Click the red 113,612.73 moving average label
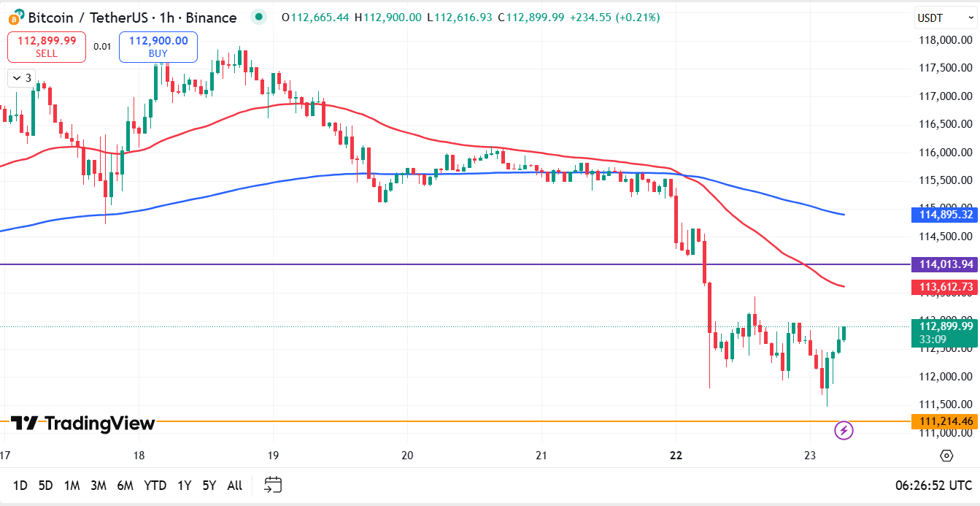The image size is (980, 506). [x=945, y=287]
